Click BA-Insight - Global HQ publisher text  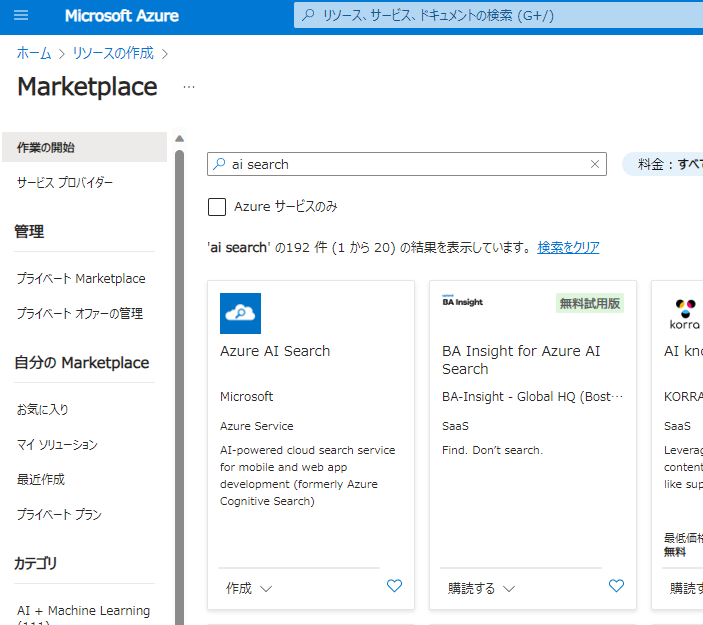tap(533, 397)
